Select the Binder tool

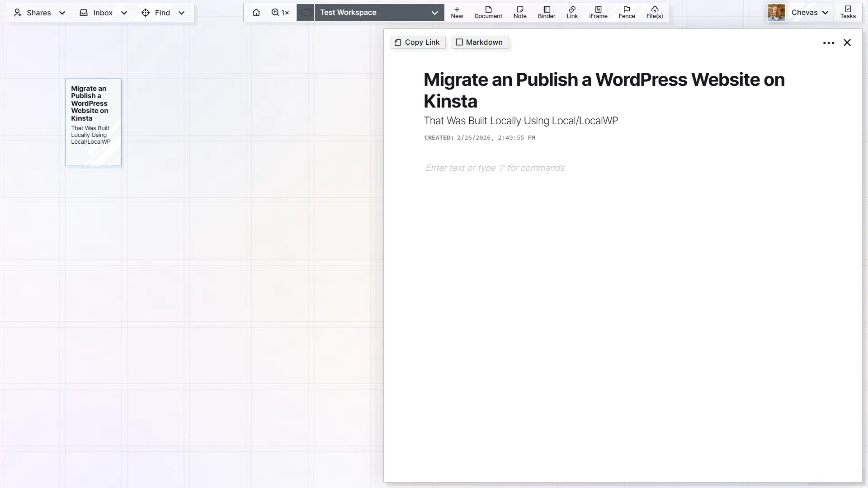click(x=547, y=12)
